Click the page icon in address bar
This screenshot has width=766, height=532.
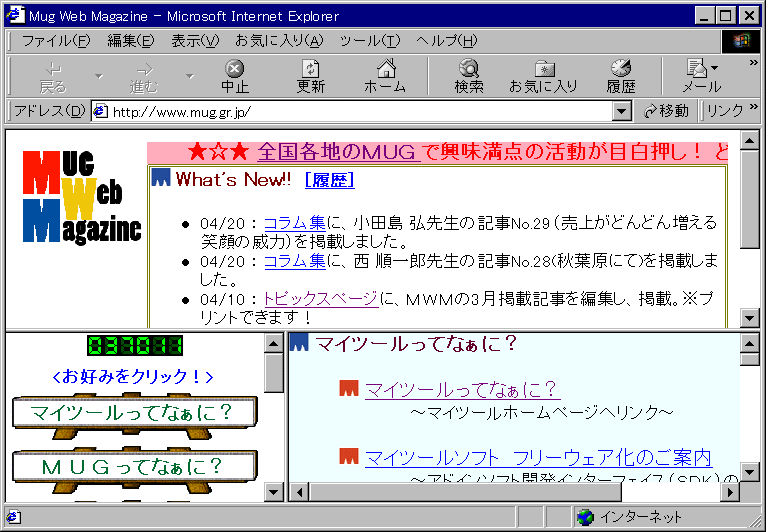click(100, 112)
